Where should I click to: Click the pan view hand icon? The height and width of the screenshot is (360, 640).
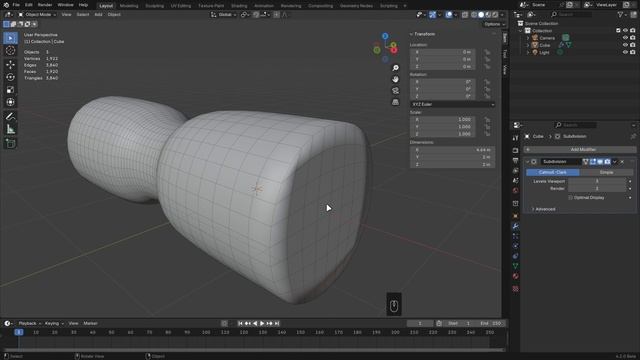[395, 79]
